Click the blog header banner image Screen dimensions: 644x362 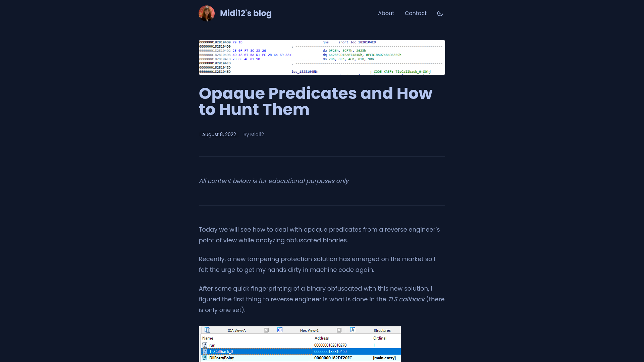click(322, 57)
